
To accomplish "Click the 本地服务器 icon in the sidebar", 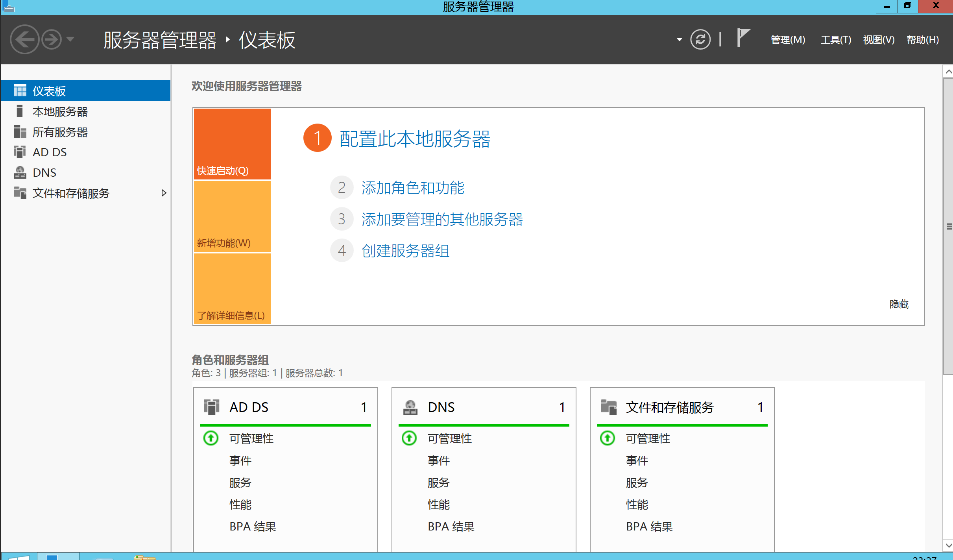I will (20, 111).
